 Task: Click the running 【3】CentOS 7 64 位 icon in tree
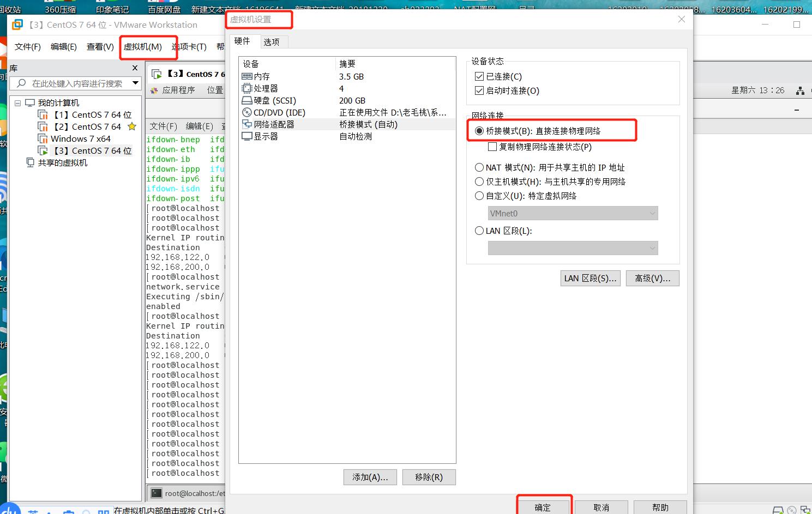click(43, 150)
